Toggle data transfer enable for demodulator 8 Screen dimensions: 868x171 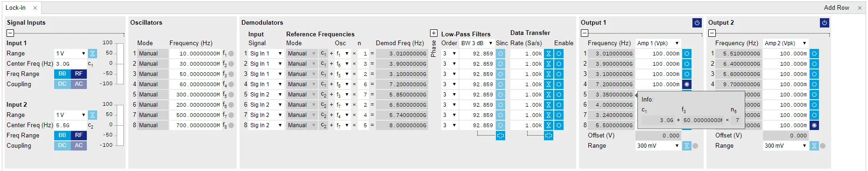pos(558,125)
